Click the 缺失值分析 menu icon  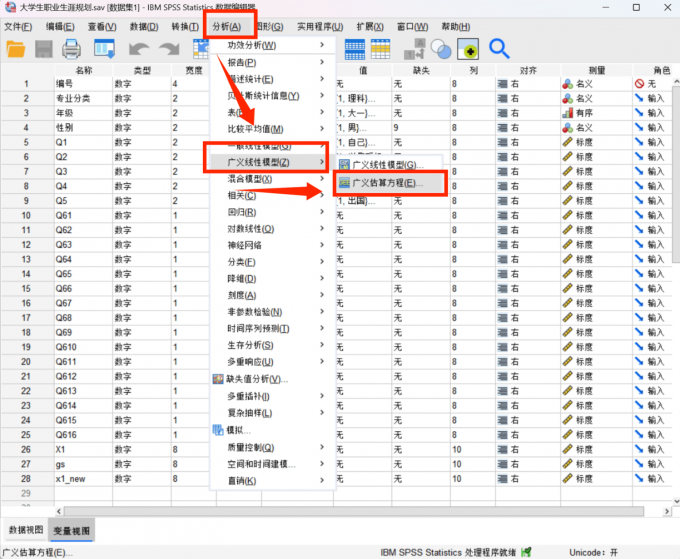(x=218, y=379)
